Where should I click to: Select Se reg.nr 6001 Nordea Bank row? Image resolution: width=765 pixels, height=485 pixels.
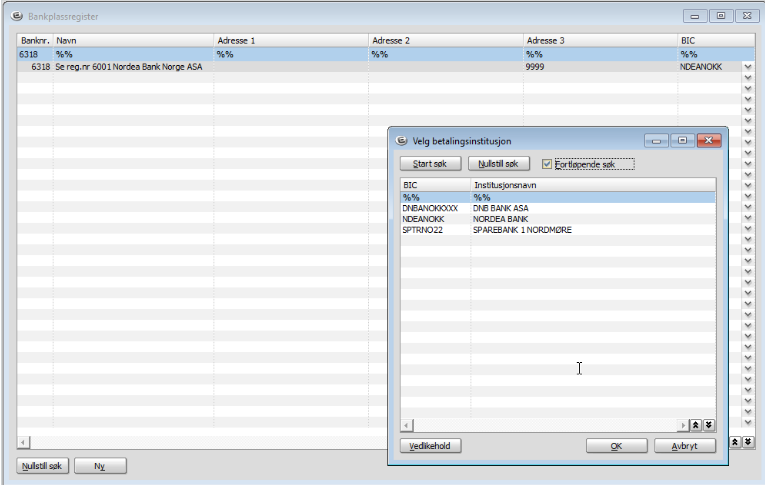pyautogui.click(x=129, y=67)
